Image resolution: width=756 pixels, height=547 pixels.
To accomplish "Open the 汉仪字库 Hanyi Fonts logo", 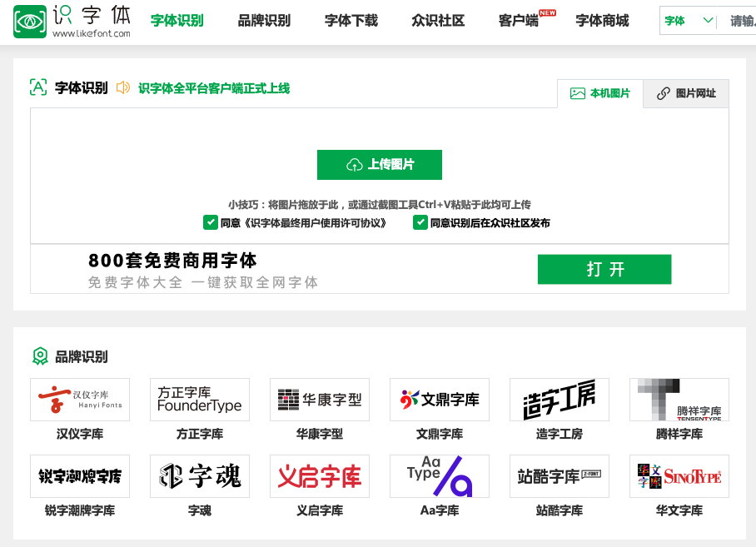I will (80, 400).
